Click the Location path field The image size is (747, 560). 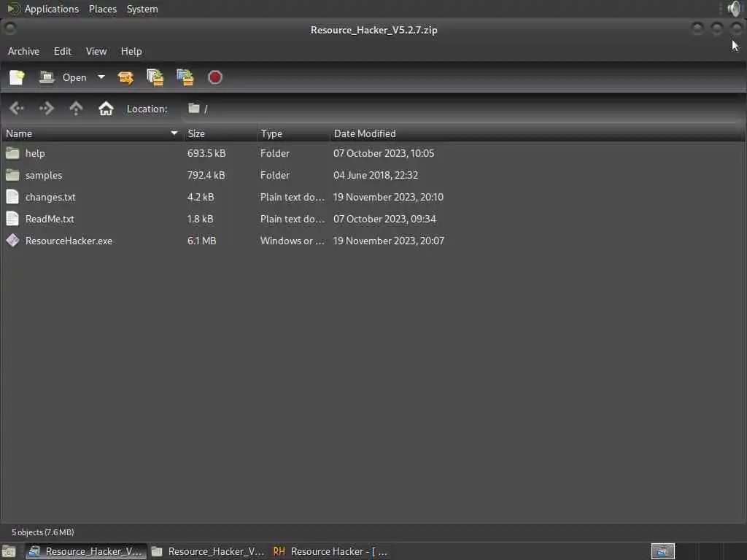(462, 109)
